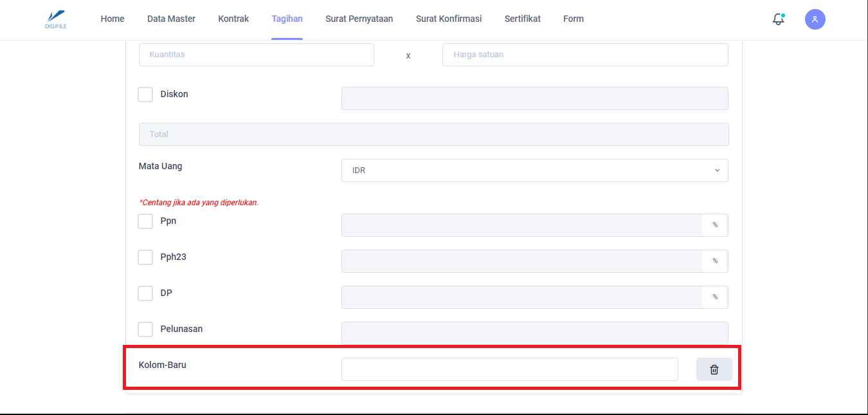Toggle the DP checkbox
The width and height of the screenshot is (868, 415).
click(x=145, y=293)
